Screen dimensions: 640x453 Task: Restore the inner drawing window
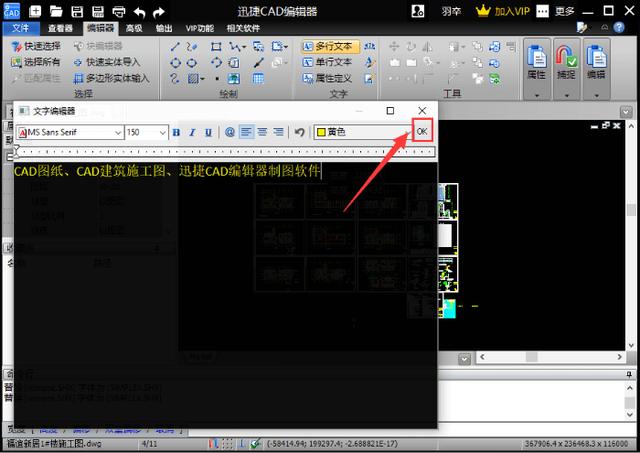[x=606, y=126]
